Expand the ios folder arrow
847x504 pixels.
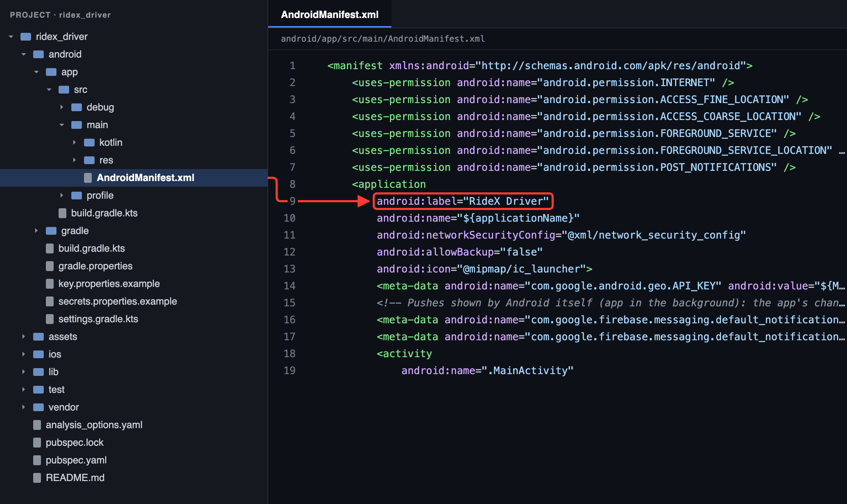(x=24, y=354)
